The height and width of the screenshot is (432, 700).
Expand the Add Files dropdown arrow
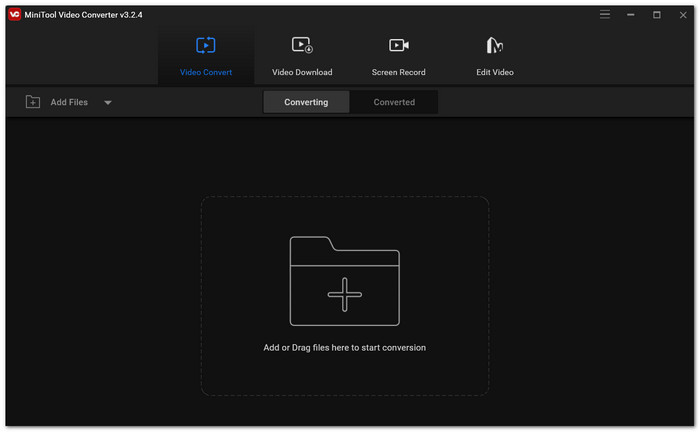(108, 103)
